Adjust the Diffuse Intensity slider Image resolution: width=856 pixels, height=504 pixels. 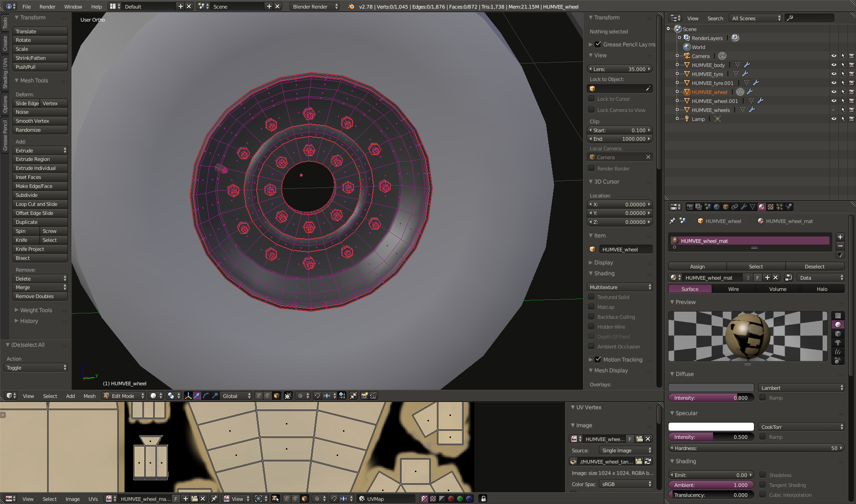(711, 398)
